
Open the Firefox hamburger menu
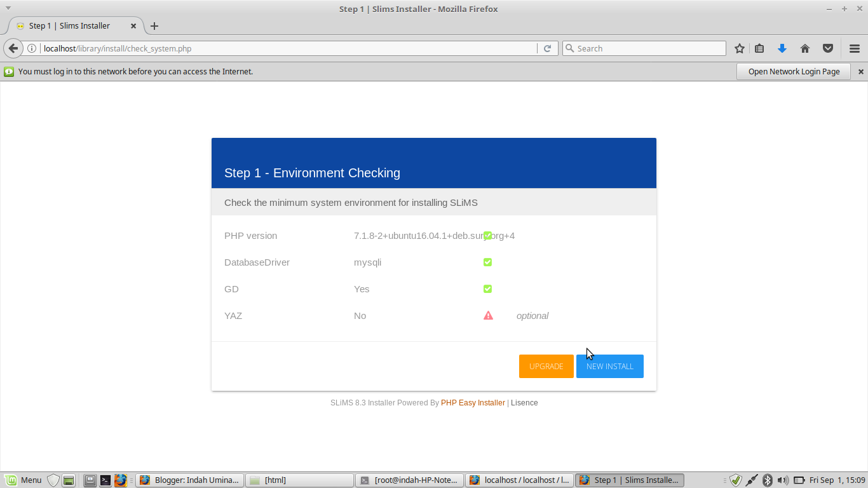coord(855,48)
